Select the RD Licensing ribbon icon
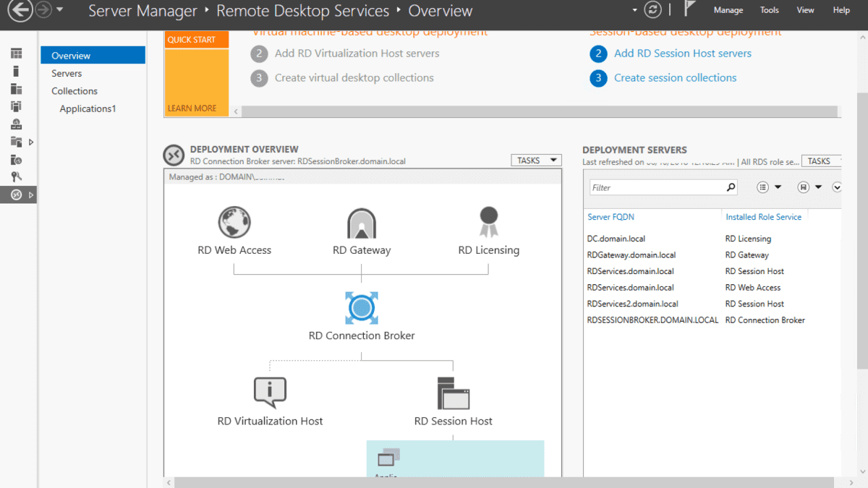This screenshot has height=488, width=868. pos(488,222)
